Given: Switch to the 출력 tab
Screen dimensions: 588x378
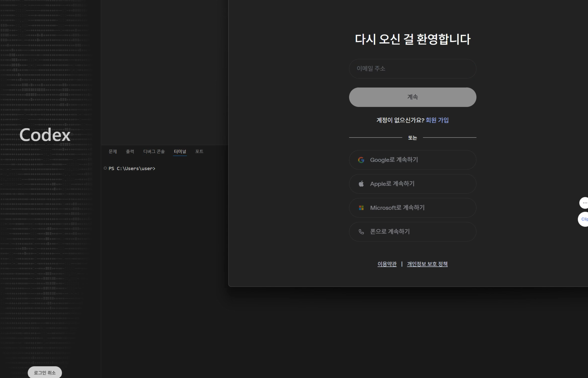Looking at the screenshot, I should (130, 152).
